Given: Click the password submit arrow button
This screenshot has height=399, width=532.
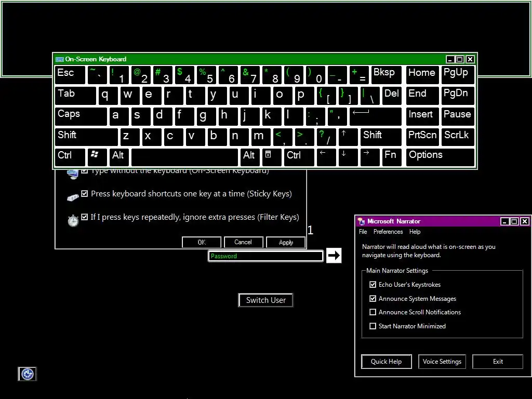Looking at the screenshot, I should [334, 256].
